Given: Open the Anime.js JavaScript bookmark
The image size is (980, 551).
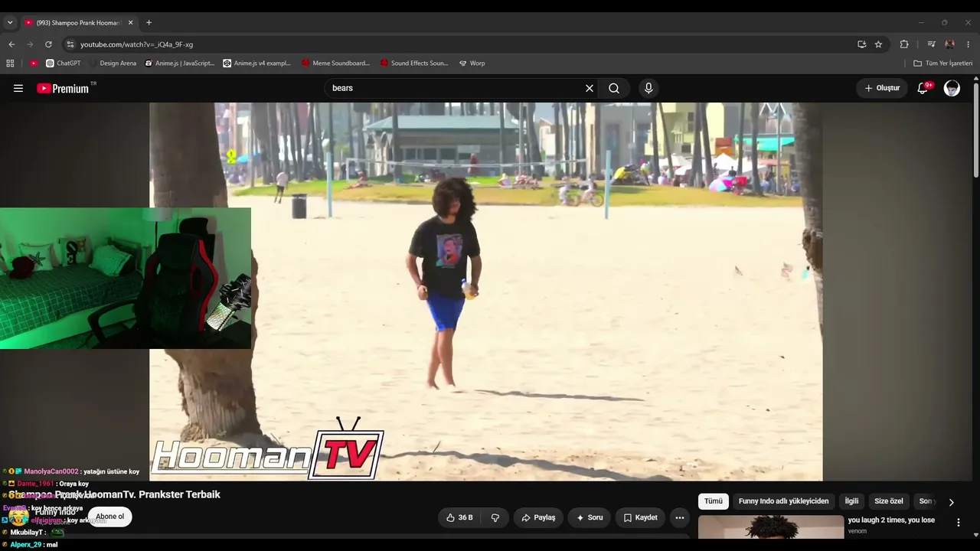Looking at the screenshot, I should coord(180,64).
